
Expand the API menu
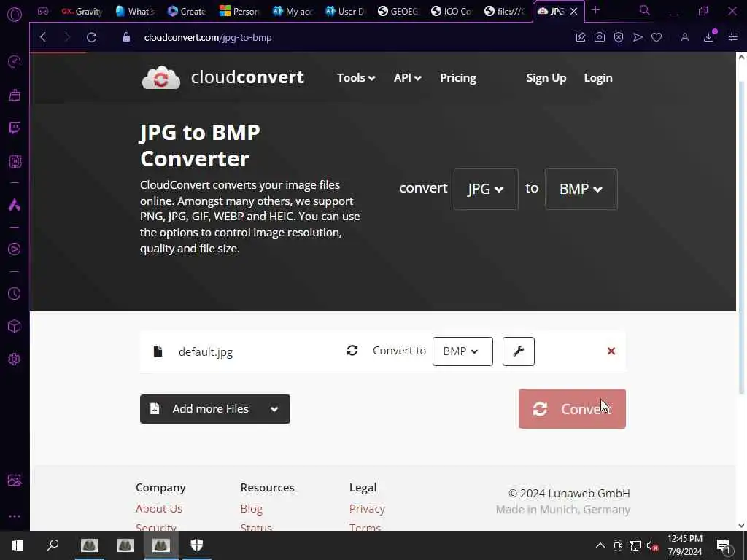tap(407, 77)
